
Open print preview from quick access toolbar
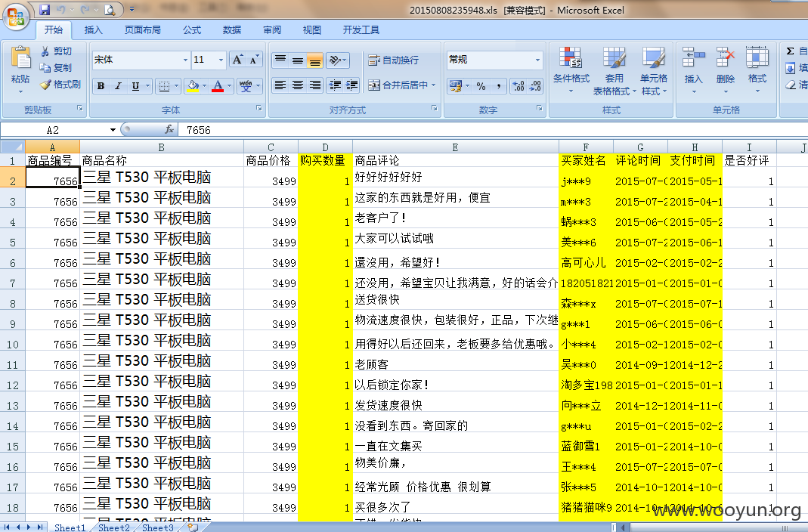110,9
